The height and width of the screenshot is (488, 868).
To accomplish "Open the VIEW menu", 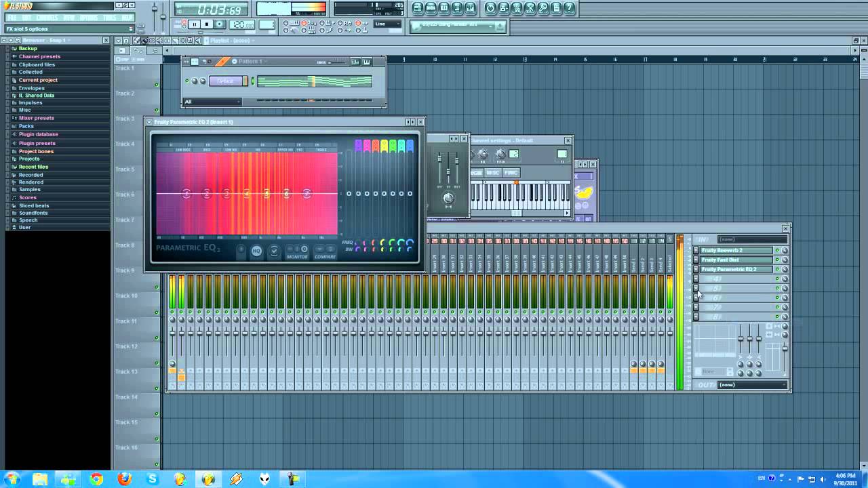I will point(69,18).
